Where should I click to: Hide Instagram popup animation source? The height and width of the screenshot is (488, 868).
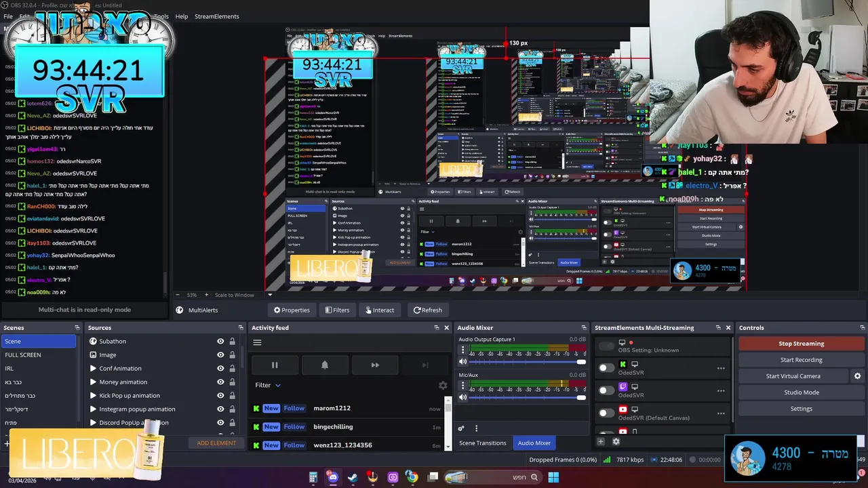(x=220, y=409)
